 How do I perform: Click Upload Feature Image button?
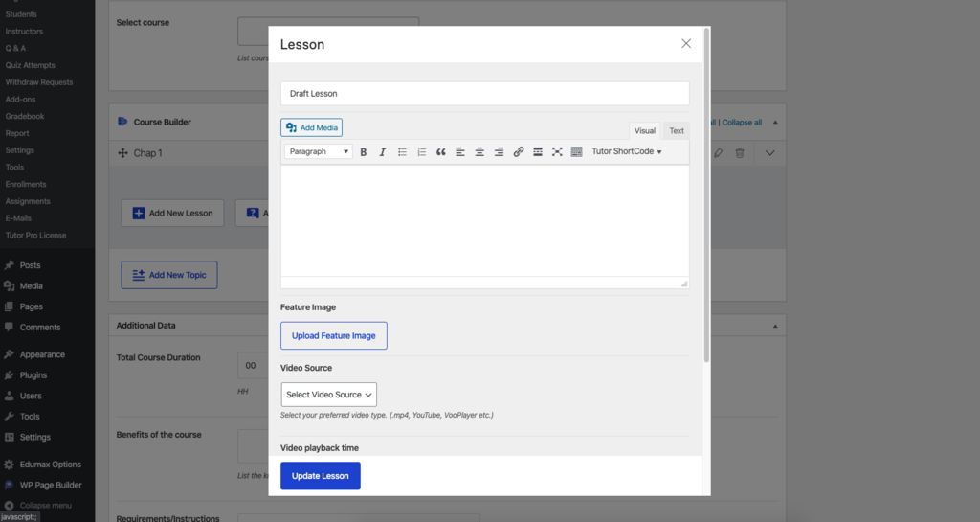click(333, 336)
